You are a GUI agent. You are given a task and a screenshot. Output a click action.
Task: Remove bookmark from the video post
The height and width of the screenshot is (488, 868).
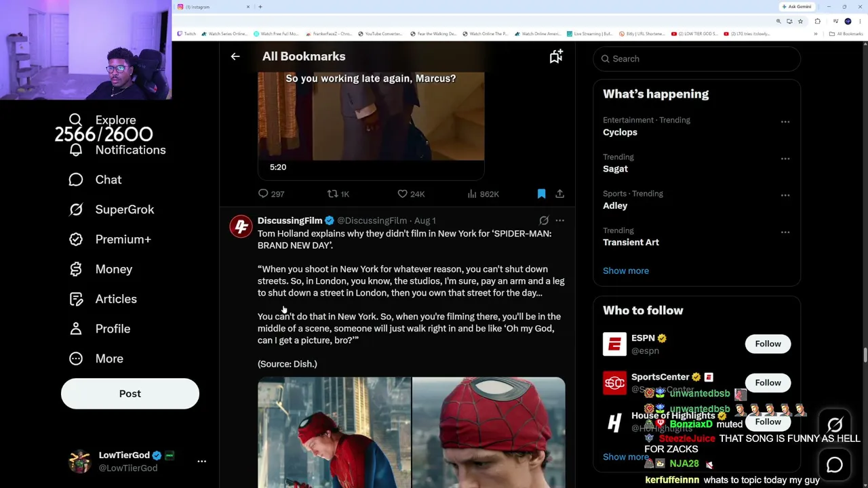pyautogui.click(x=541, y=194)
